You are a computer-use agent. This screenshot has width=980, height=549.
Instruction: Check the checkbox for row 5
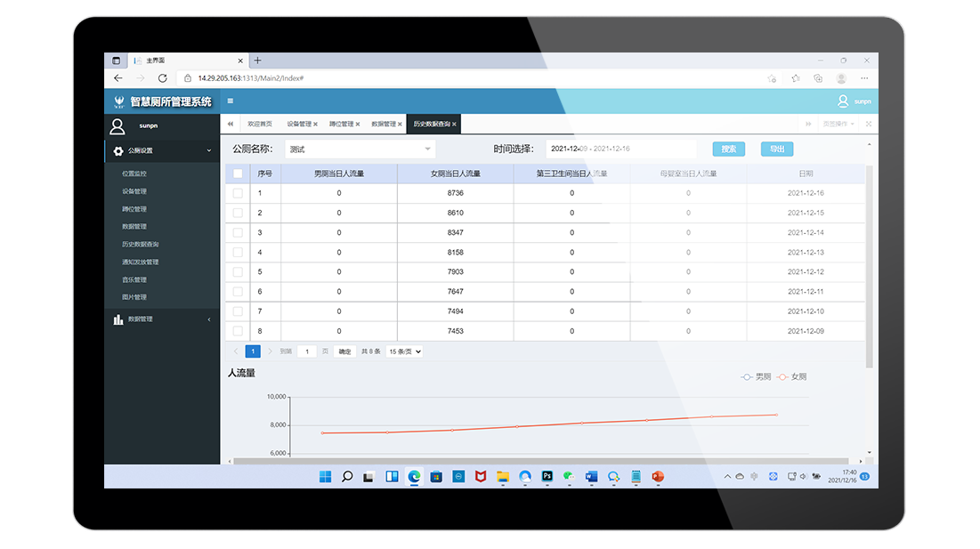238,272
